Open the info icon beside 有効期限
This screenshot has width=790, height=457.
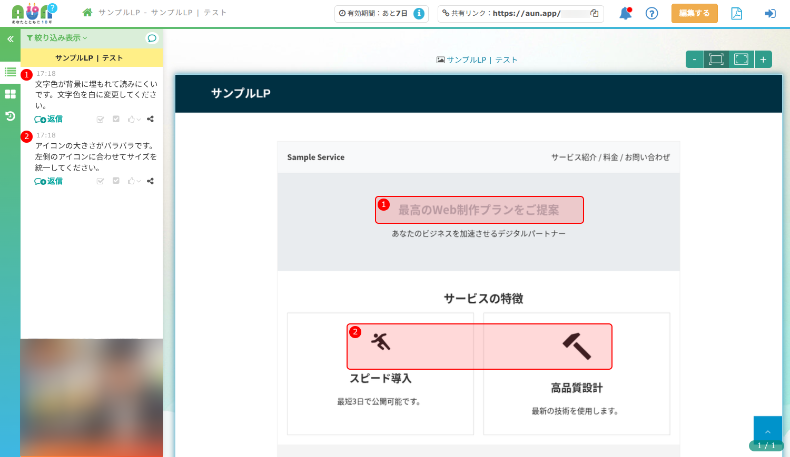coord(419,14)
